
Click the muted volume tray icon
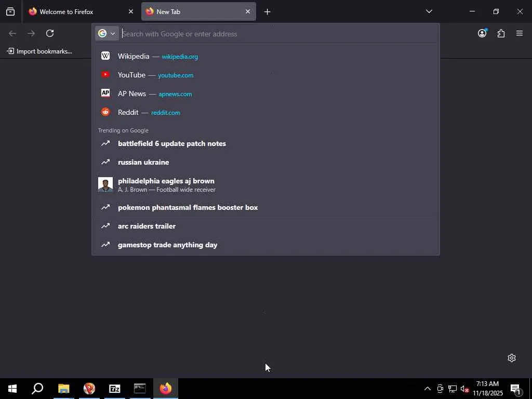tap(464, 389)
